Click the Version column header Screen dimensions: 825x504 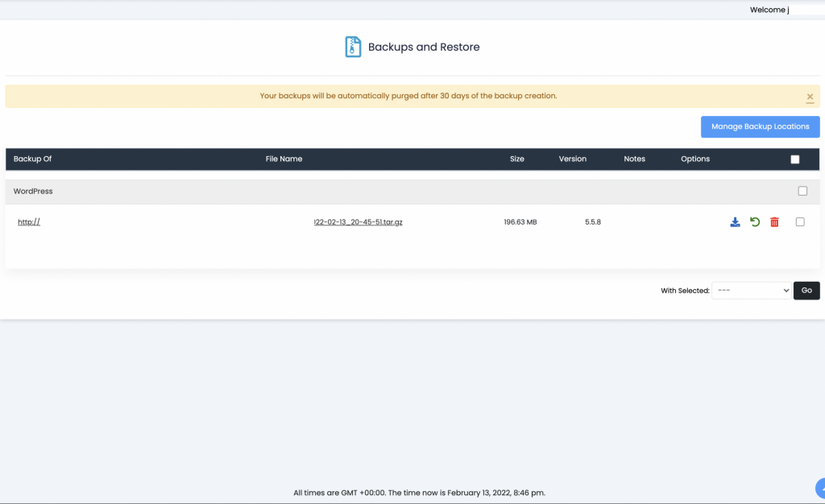coord(572,159)
